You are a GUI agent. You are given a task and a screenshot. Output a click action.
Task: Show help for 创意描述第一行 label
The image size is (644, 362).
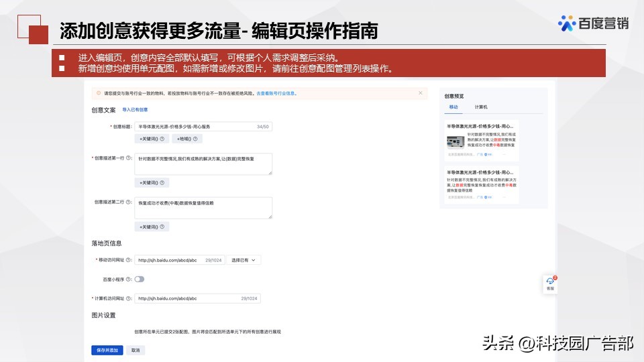coord(129,158)
